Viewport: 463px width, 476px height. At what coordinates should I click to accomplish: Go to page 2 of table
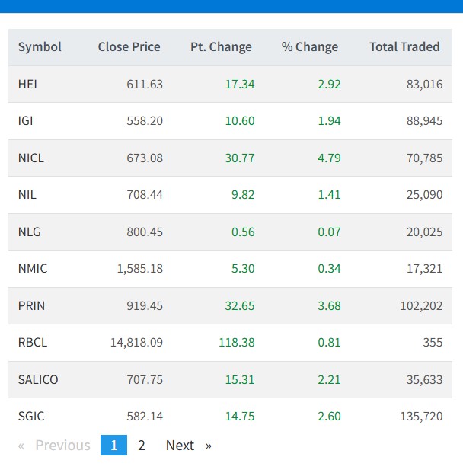coord(142,446)
